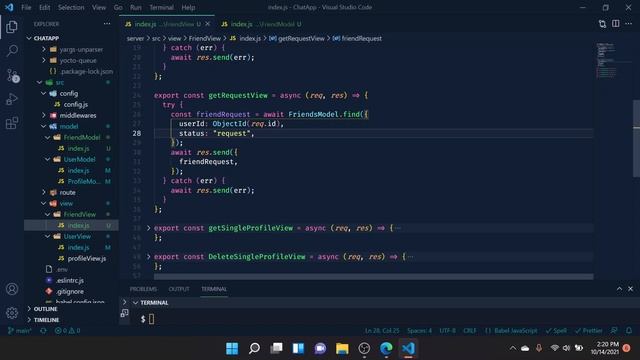Viewport: 640px width, 360px height.
Task: Click the editor horizontal scrollbar
Action: pyautogui.click(x=373, y=277)
